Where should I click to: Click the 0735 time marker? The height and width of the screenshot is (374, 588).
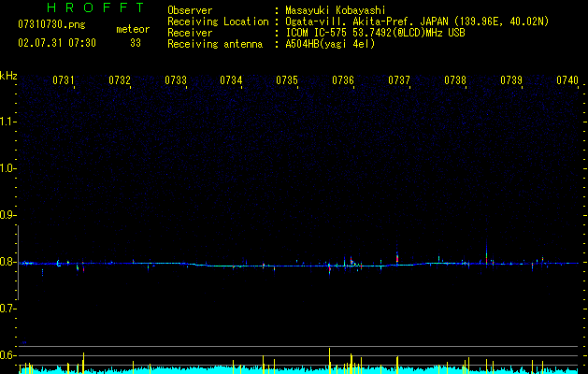pos(287,80)
